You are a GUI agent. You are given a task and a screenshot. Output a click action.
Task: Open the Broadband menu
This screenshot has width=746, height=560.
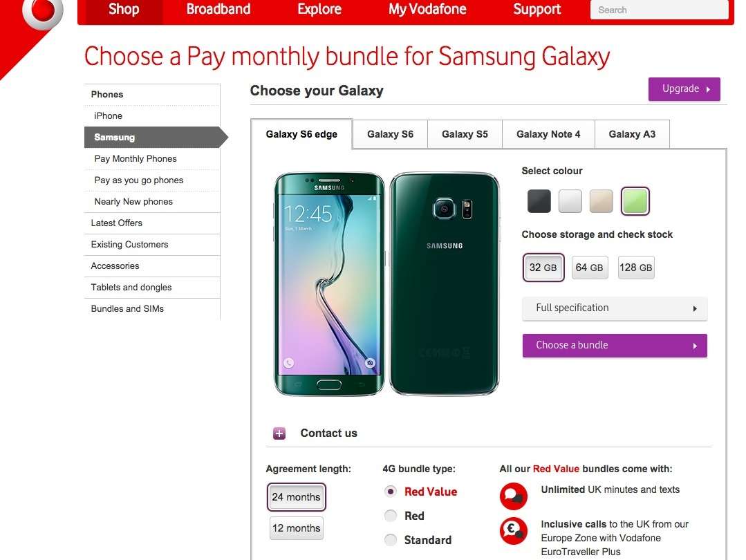[x=218, y=10]
